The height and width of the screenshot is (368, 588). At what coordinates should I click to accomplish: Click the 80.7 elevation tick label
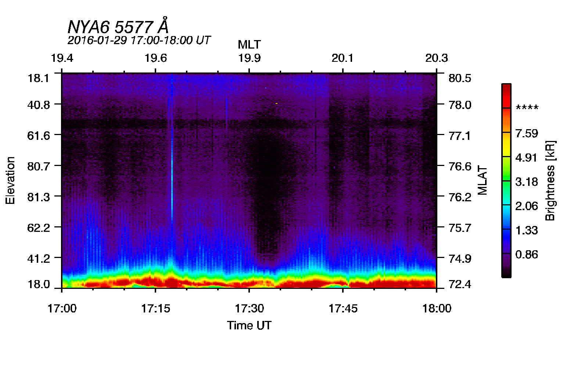pyautogui.click(x=39, y=166)
